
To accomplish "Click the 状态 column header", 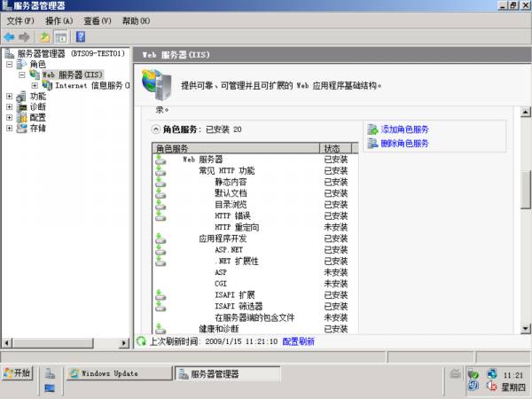I will pos(335,148).
